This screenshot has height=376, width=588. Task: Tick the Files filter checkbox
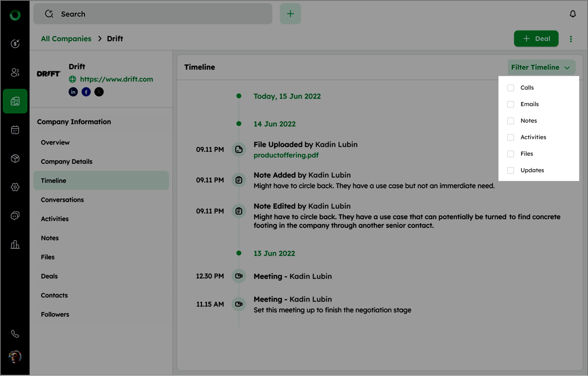tap(510, 154)
